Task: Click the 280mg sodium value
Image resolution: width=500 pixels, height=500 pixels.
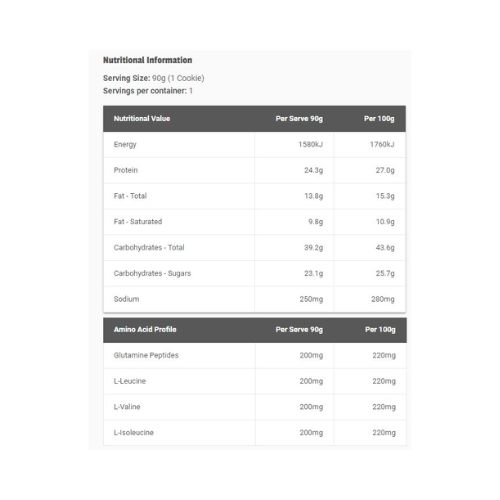Action: coord(383,299)
